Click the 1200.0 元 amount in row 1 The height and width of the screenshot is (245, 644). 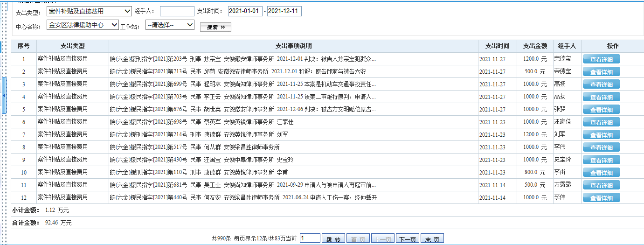tap(534, 59)
